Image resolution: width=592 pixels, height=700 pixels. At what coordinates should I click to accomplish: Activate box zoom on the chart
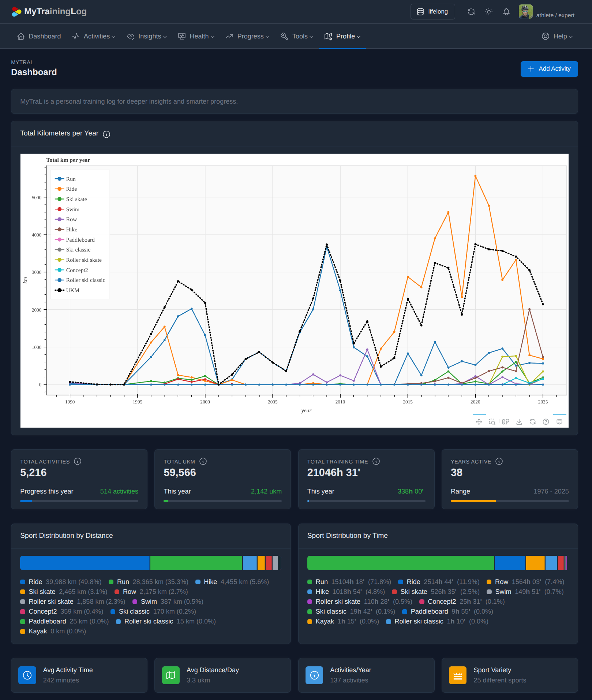tap(492, 422)
